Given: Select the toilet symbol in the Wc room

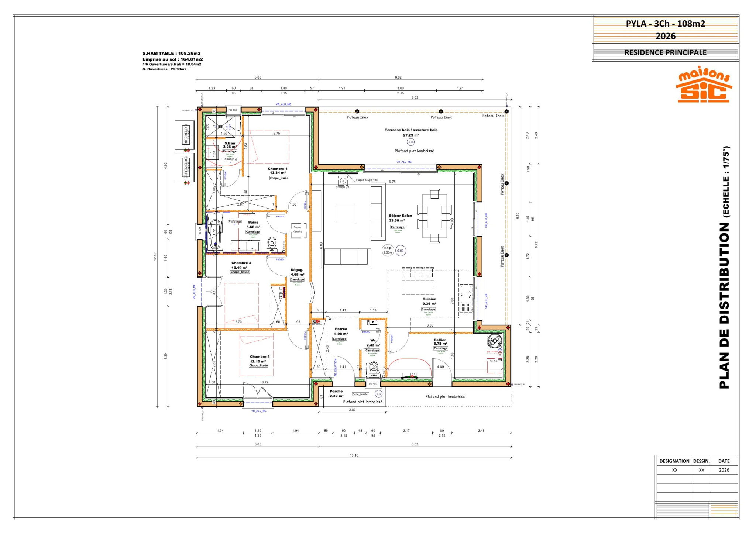Looking at the screenshot, I should [x=374, y=369].
